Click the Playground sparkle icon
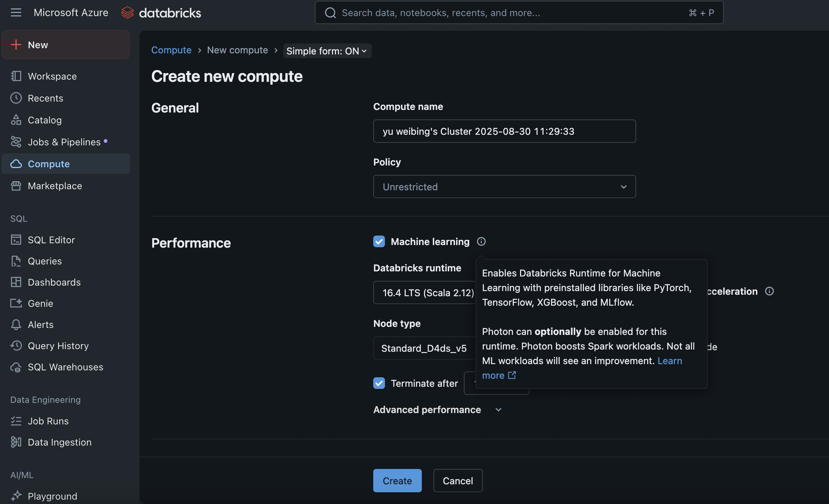 (16, 496)
